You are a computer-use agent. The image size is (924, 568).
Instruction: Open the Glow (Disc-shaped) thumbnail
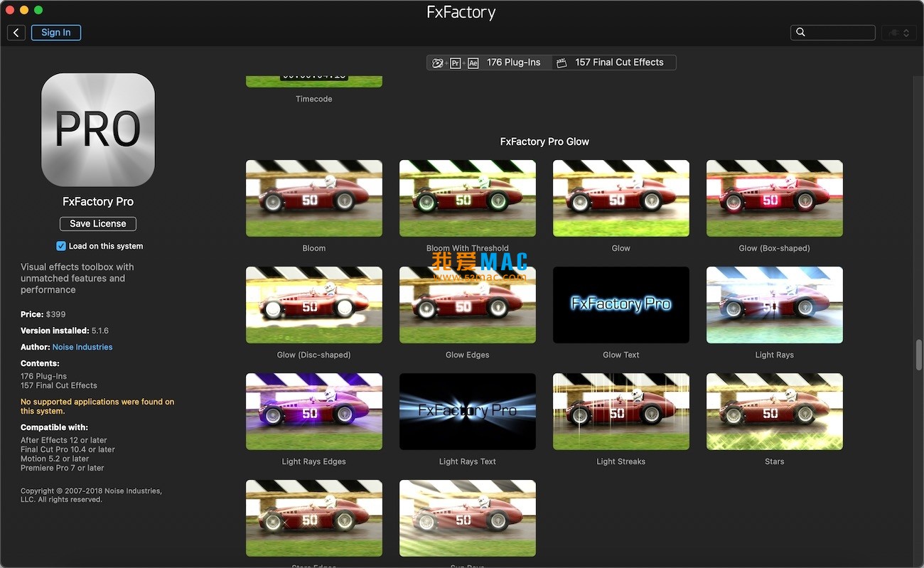[314, 305]
